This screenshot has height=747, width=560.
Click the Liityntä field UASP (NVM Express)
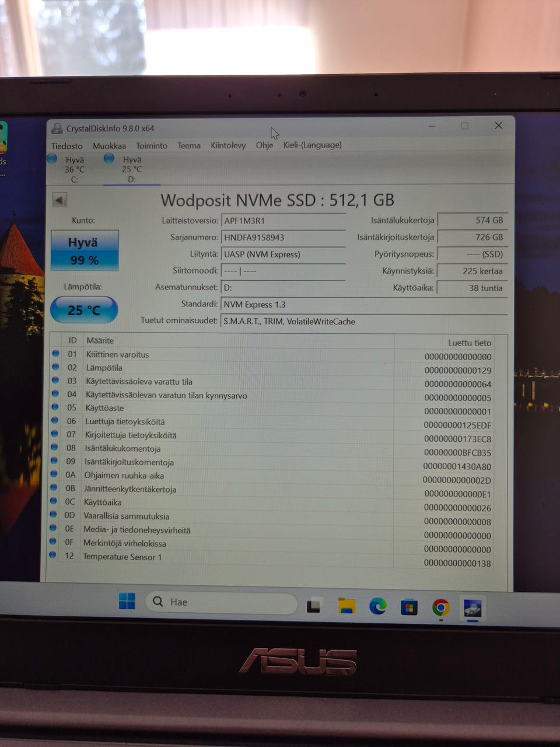[283, 254]
